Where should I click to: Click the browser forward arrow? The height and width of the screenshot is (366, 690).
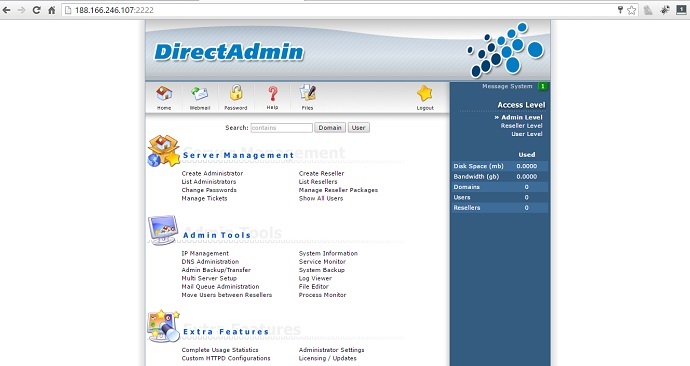[x=22, y=10]
